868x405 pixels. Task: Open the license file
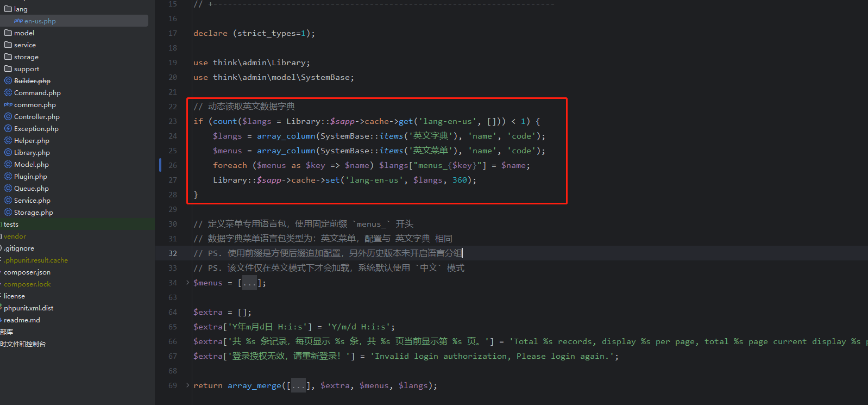[x=14, y=296]
